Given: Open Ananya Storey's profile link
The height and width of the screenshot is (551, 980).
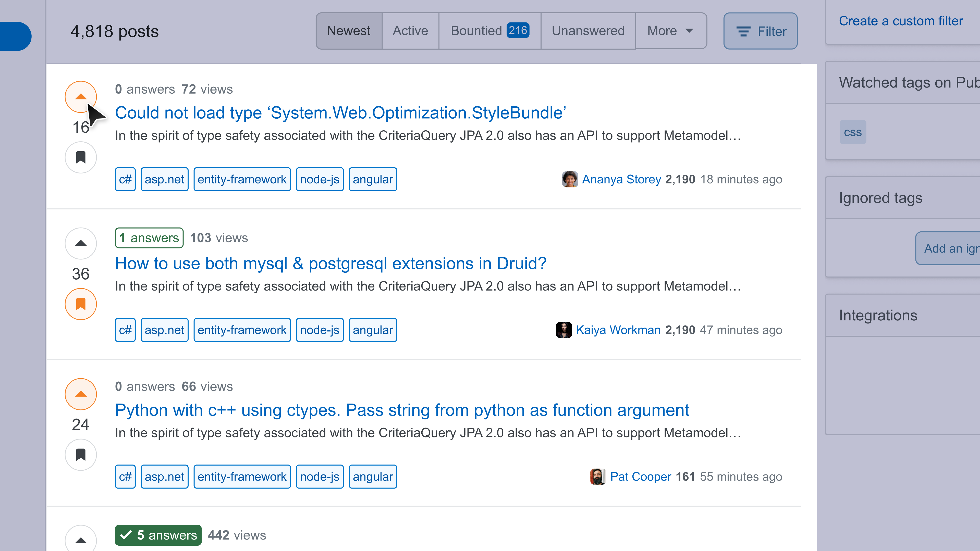Looking at the screenshot, I should (621, 179).
